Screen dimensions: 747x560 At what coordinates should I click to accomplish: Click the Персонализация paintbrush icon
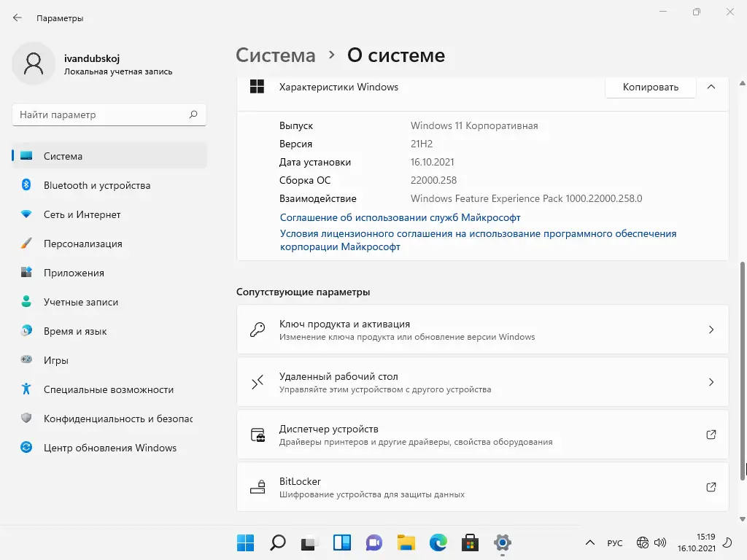26,244
